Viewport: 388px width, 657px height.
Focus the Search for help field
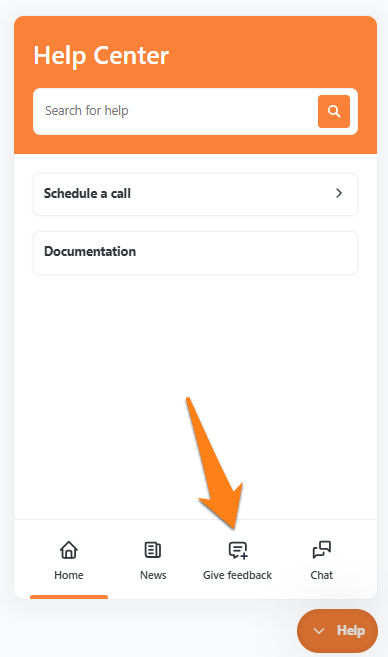click(175, 111)
